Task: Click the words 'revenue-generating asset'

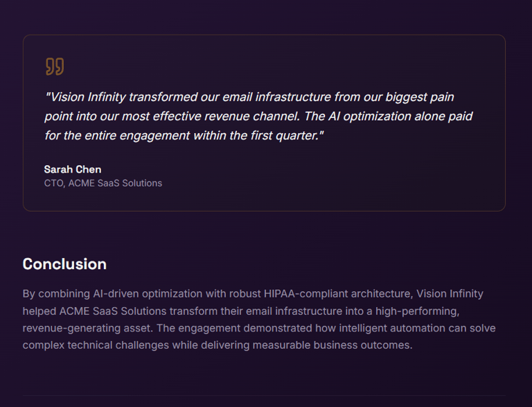Action: [88, 328]
